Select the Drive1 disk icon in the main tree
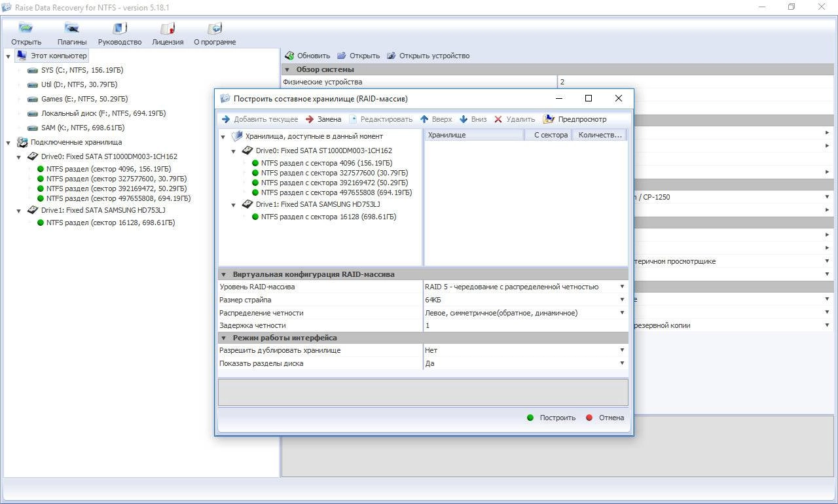Screen dimensions: 838x504 pos(32,210)
